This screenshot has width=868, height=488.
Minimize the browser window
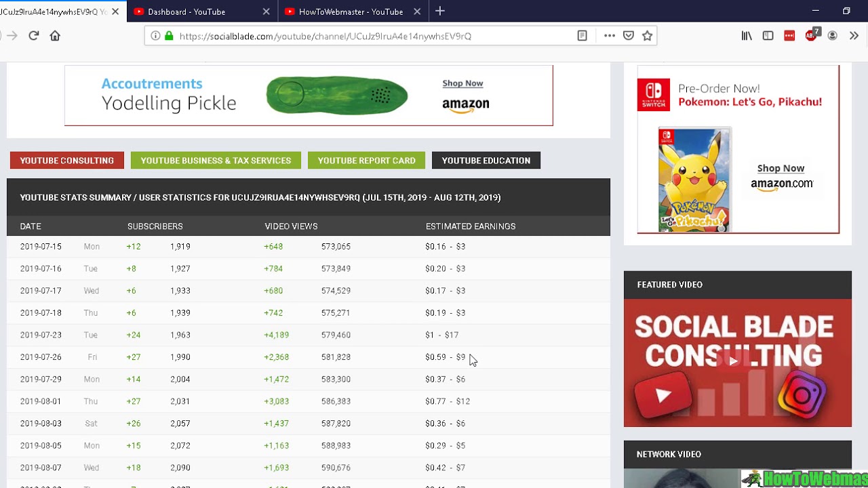(x=816, y=11)
